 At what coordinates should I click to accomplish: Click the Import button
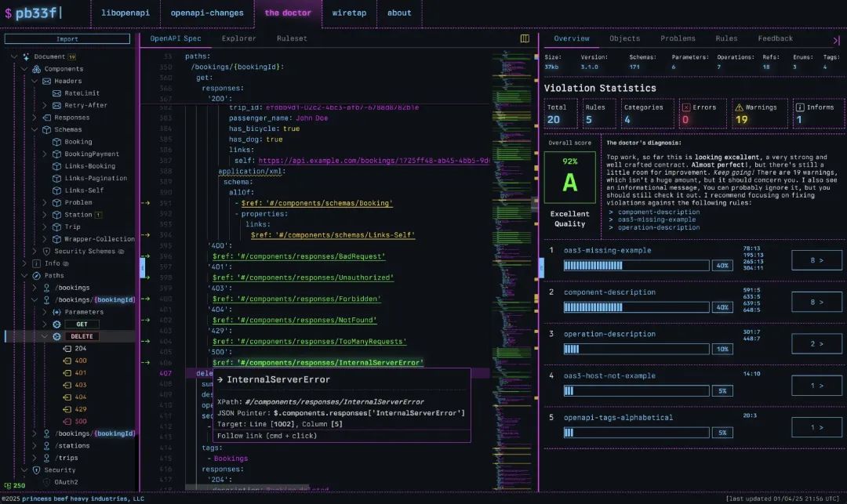67,38
